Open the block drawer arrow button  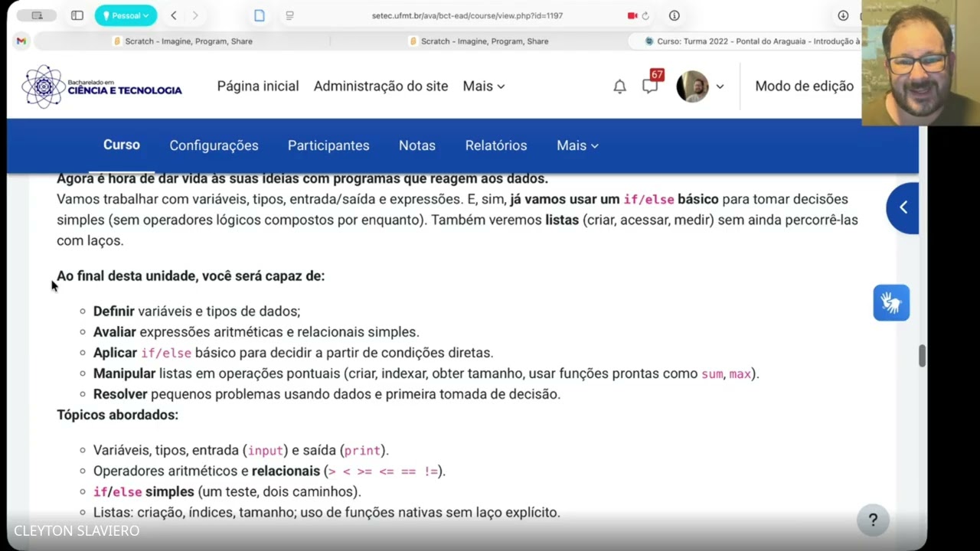903,207
